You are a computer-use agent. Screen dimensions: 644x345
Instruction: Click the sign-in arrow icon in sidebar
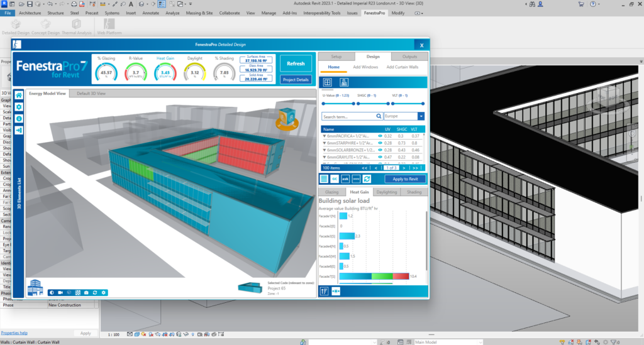[x=19, y=130]
